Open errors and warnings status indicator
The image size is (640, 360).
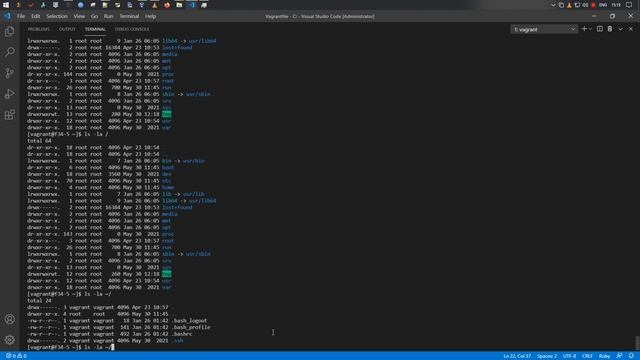(x=16, y=356)
